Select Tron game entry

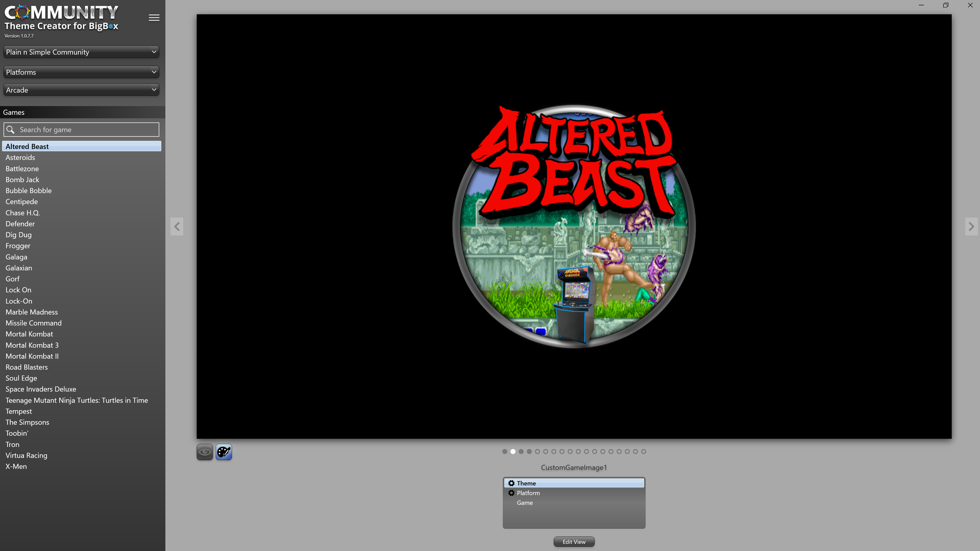point(81,445)
